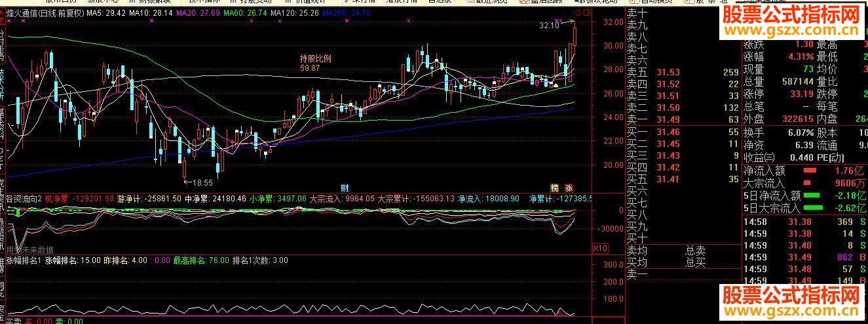868x324 pixels.
Task: Select the 卖一 31.49 order row
Action: [683, 119]
